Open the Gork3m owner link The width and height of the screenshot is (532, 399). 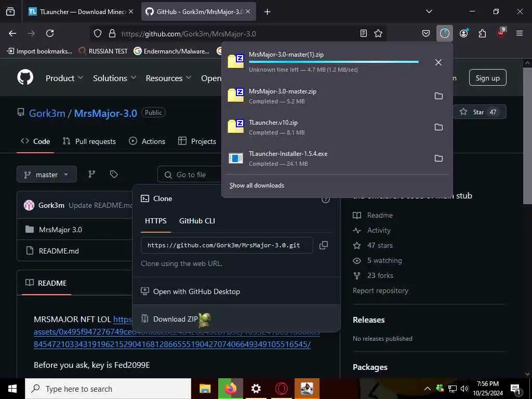coord(47,113)
